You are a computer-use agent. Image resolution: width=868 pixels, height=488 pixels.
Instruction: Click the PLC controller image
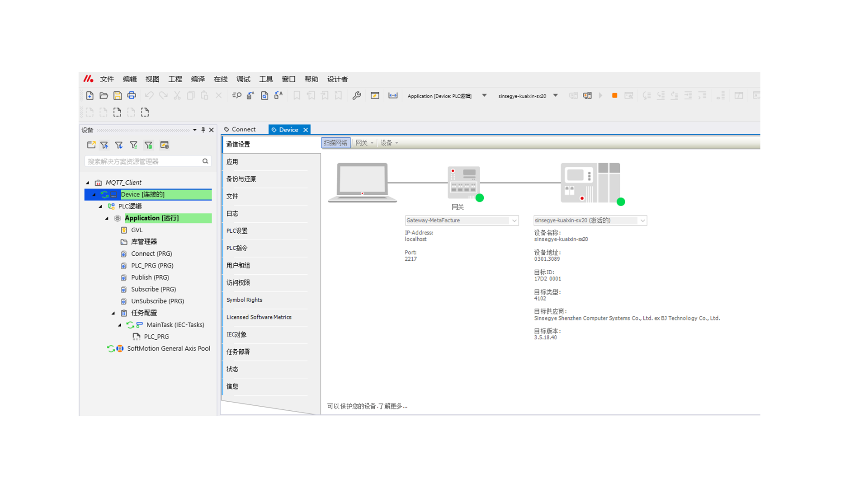tap(590, 183)
